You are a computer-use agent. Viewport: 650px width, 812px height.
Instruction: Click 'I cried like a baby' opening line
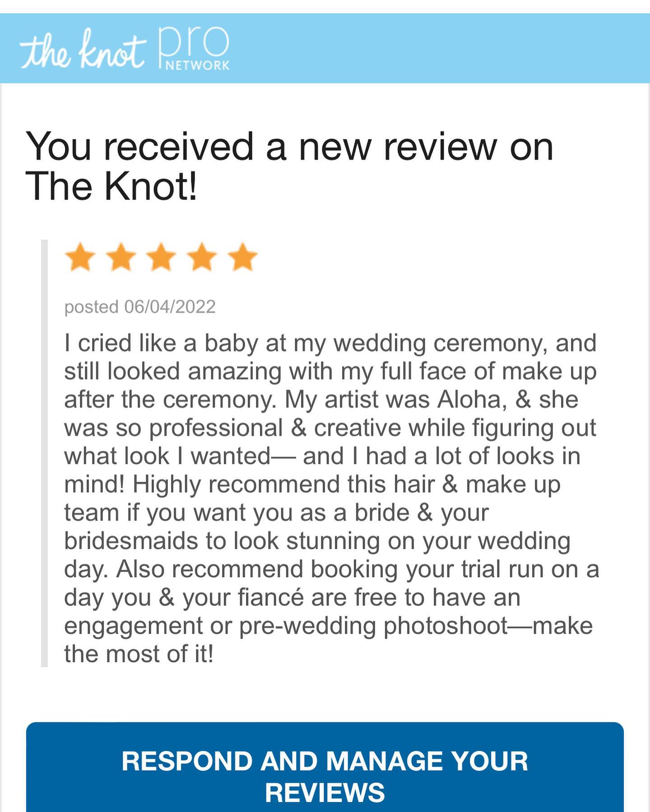(330, 343)
